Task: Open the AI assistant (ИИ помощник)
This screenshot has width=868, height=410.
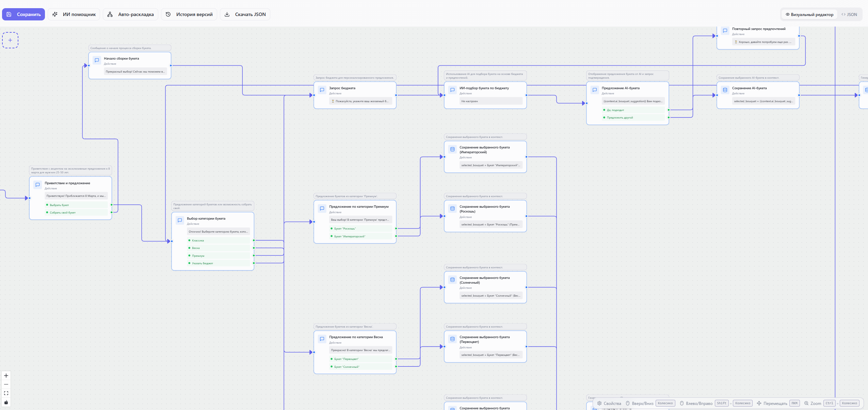Action: (x=74, y=14)
